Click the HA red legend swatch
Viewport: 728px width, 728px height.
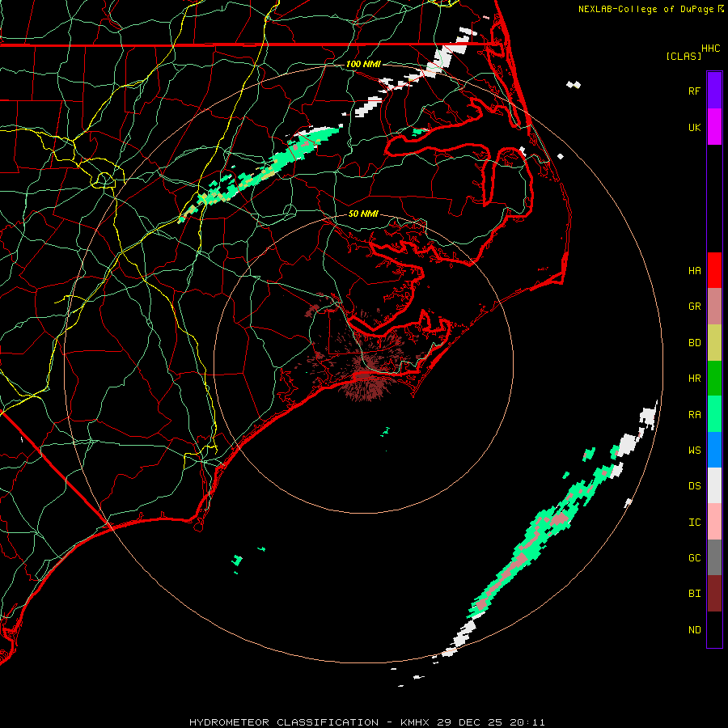tap(714, 270)
